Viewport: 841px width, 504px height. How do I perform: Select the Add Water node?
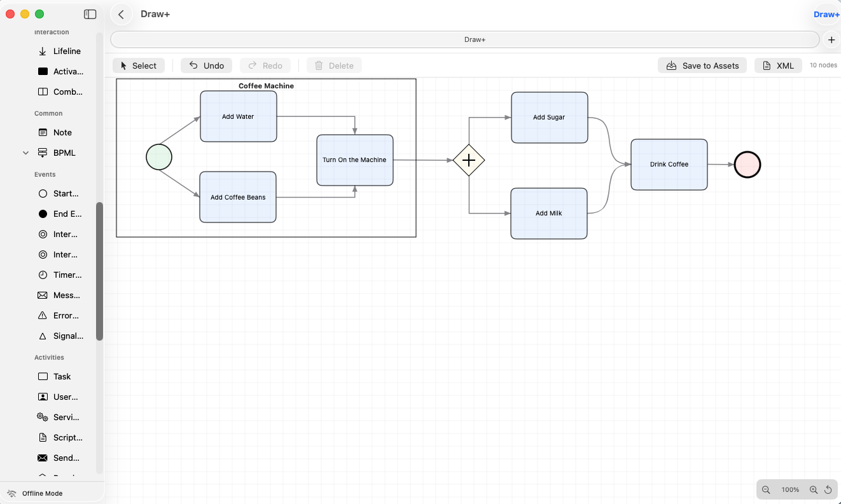point(239,116)
